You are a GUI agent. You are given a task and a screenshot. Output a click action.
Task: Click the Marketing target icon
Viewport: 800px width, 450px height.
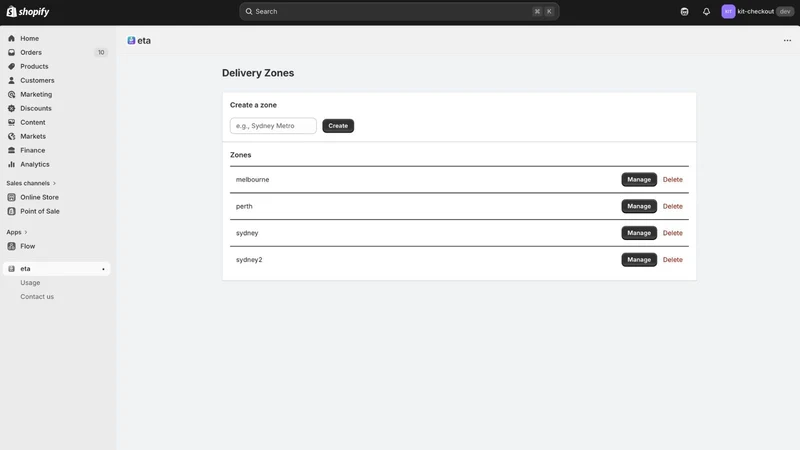[11, 94]
